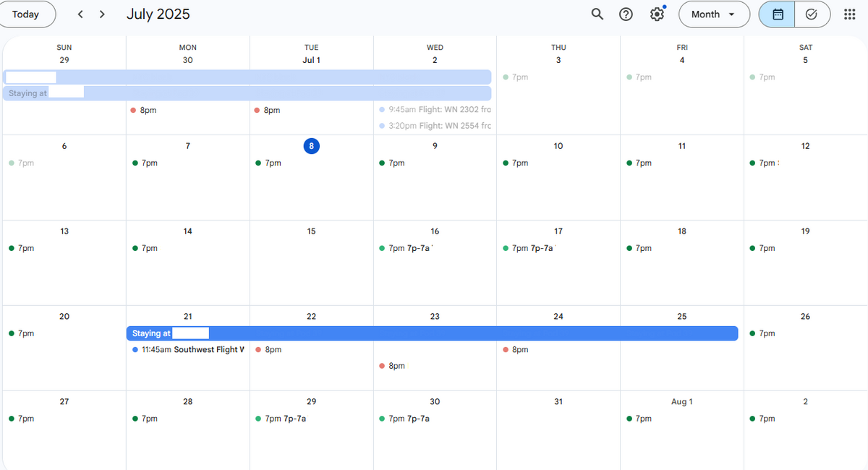868x470 pixels.
Task: Open the 8pm event on June 30
Action: click(148, 111)
